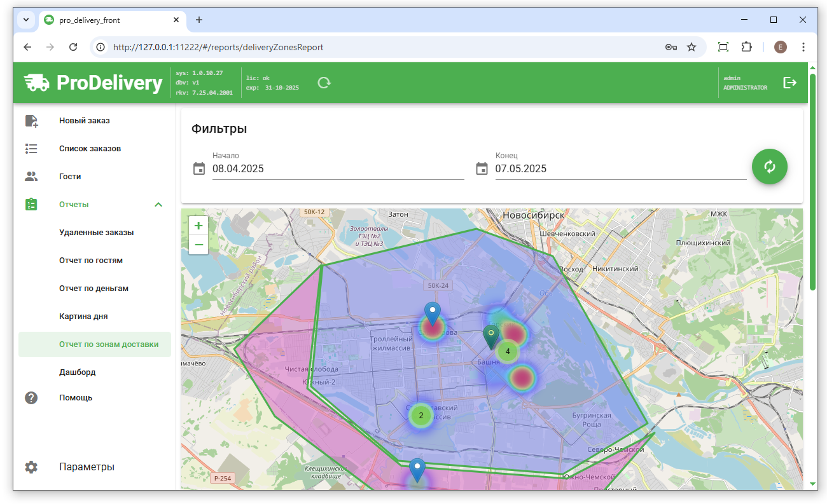Click the Параметры gear icon
The width and height of the screenshot is (827, 504).
click(x=31, y=467)
